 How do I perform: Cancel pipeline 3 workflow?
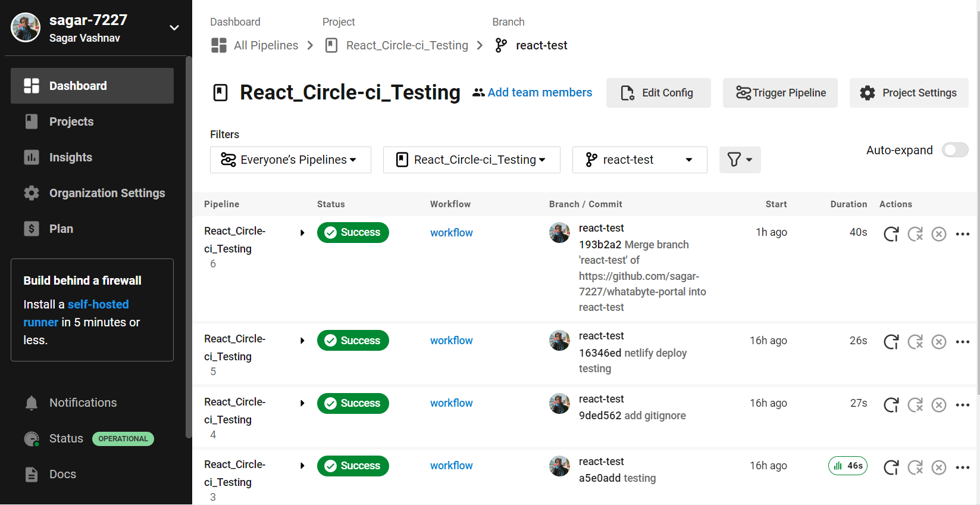[939, 467]
